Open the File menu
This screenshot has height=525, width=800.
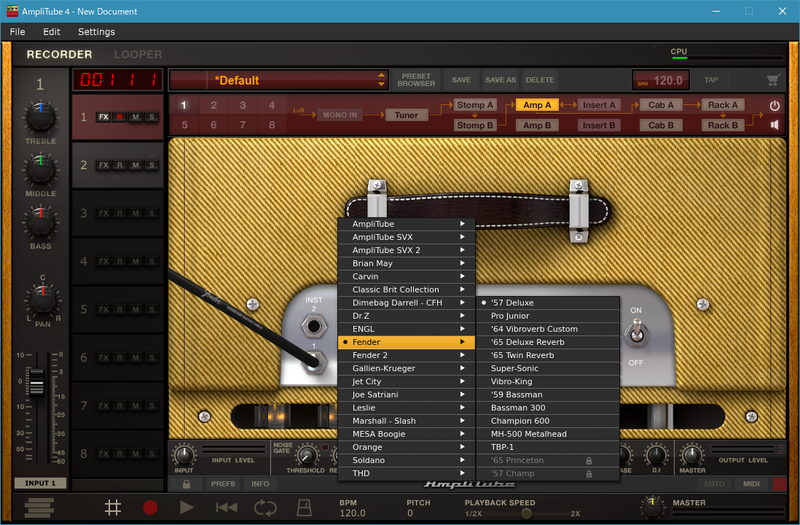click(17, 32)
